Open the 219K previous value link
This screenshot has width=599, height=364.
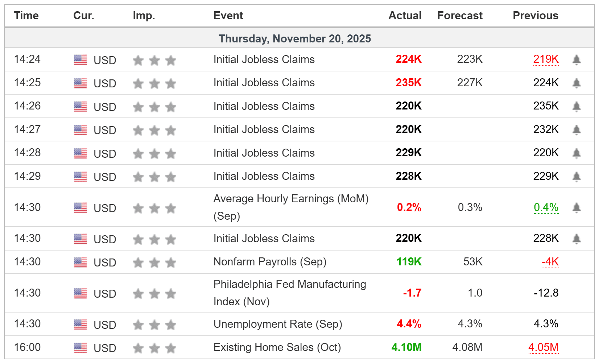click(545, 59)
